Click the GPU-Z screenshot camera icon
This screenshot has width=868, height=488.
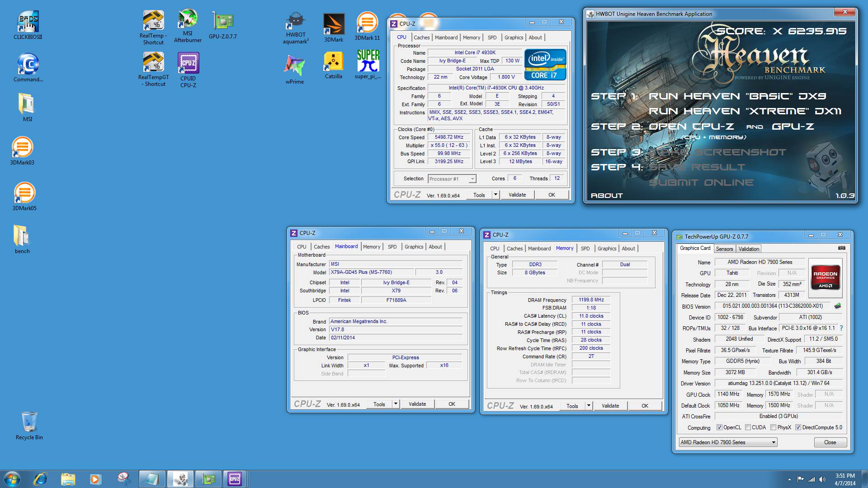point(841,248)
